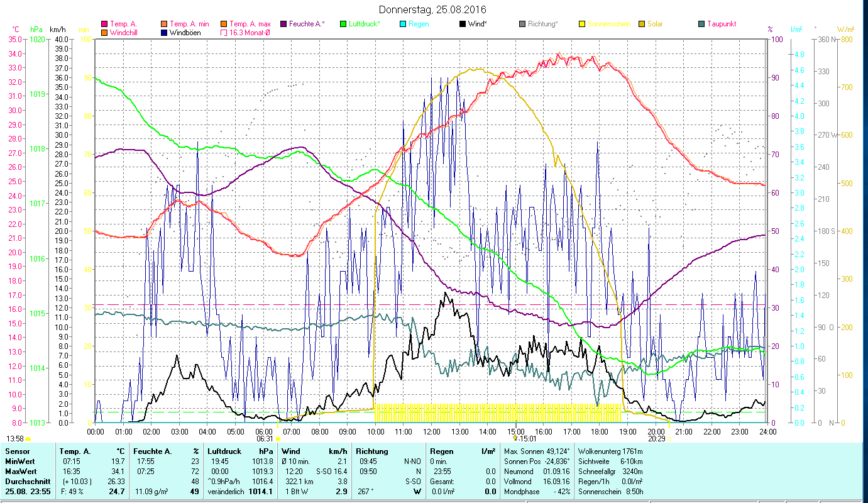Click the yellow Sonnenschein color swatch
The width and height of the screenshot is (868, 503).
[581, 24]
